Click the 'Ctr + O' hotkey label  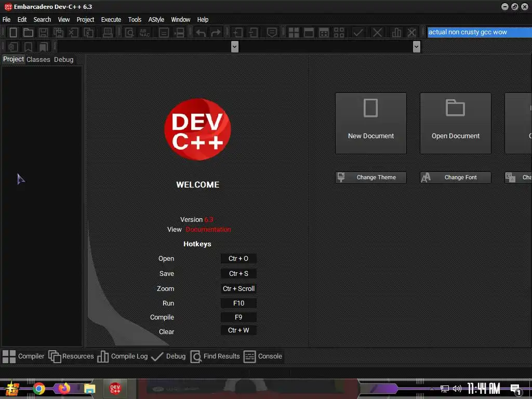point(238,259)
